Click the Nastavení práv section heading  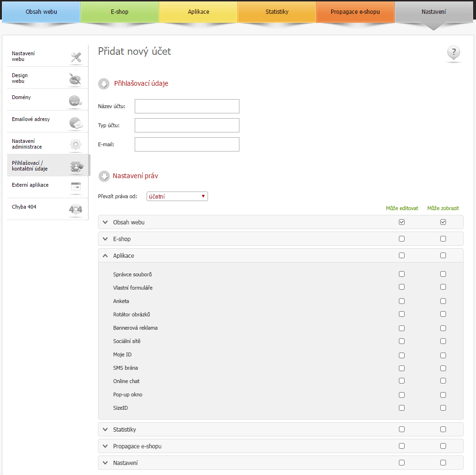(x=135, y=176)
